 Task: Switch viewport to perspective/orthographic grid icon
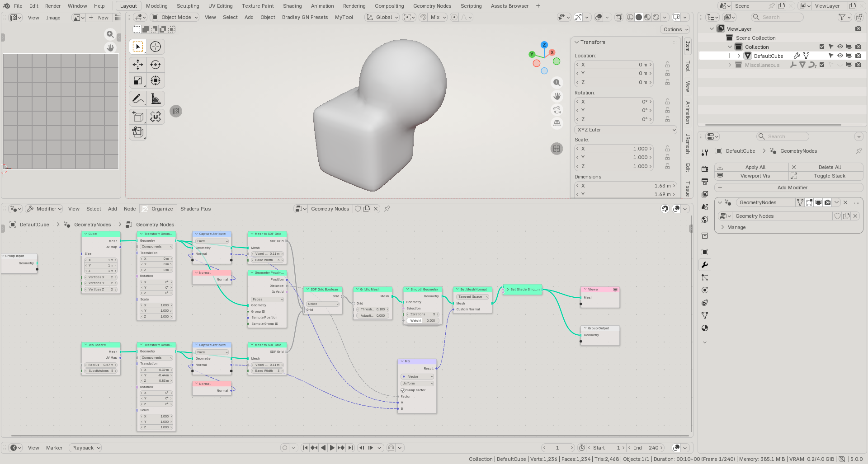tap(557, 123)
